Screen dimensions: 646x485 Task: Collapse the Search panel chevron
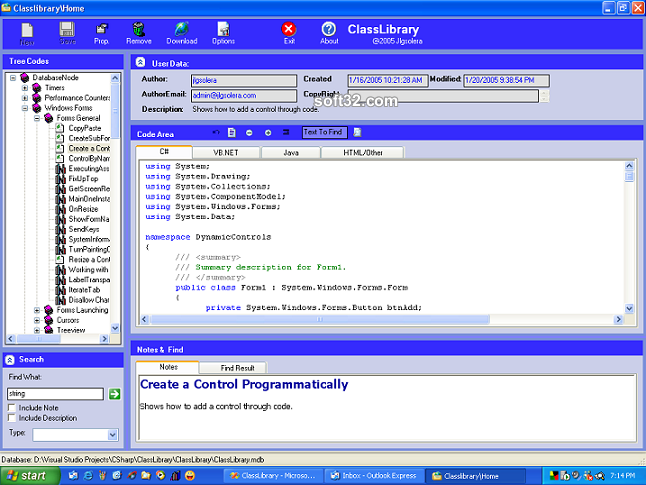tap(10, 360)
